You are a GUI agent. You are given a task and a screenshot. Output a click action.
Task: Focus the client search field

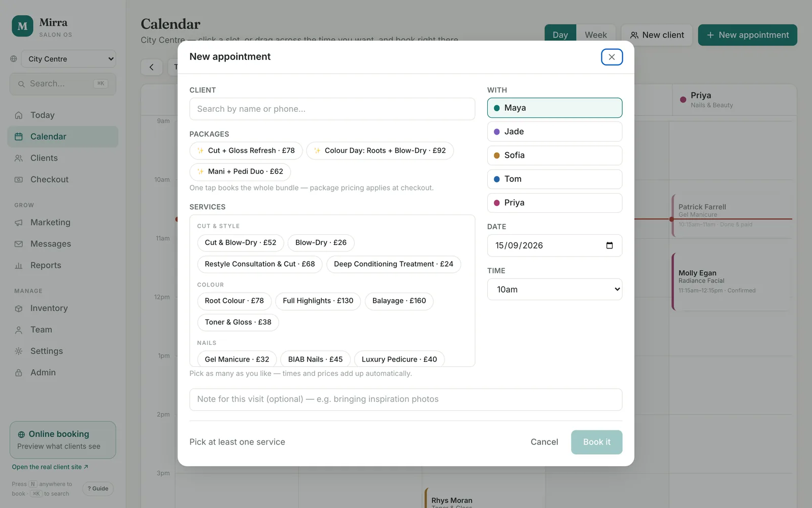coord(332,109)
